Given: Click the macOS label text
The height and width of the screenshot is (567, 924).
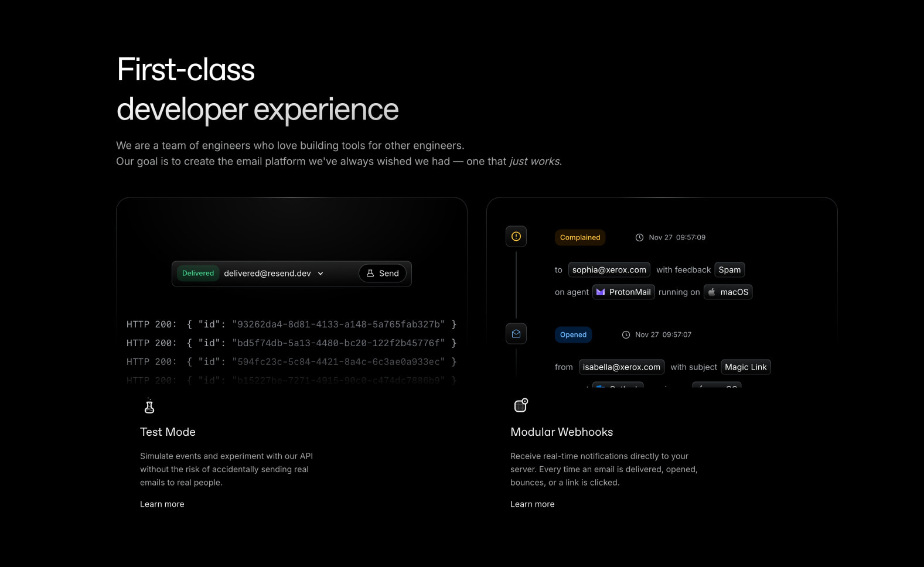Looking at the screenshot, I should click(735, 292).
